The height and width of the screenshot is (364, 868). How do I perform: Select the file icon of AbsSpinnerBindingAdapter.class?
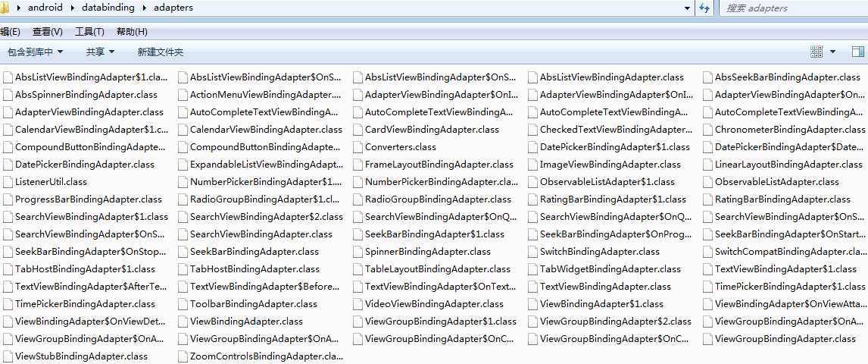click(8, 95)
